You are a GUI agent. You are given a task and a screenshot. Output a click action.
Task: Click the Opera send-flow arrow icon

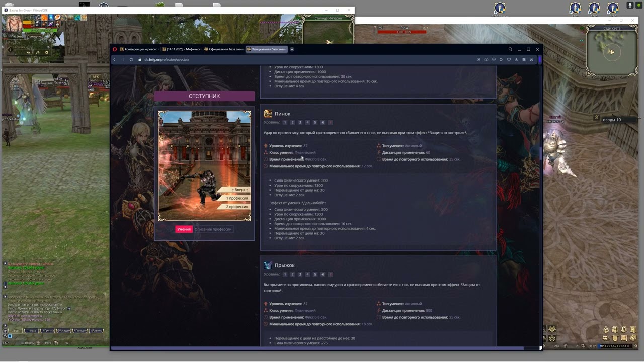tap(501, 60)
